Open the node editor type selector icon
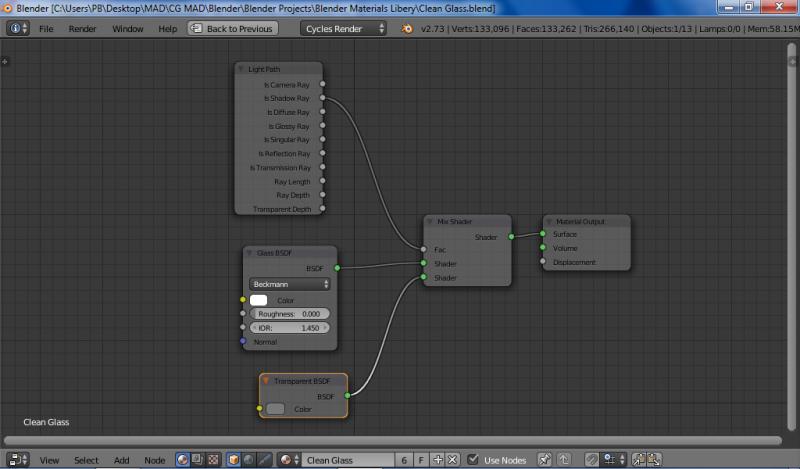The image size is (800, 469). point(18,460)
